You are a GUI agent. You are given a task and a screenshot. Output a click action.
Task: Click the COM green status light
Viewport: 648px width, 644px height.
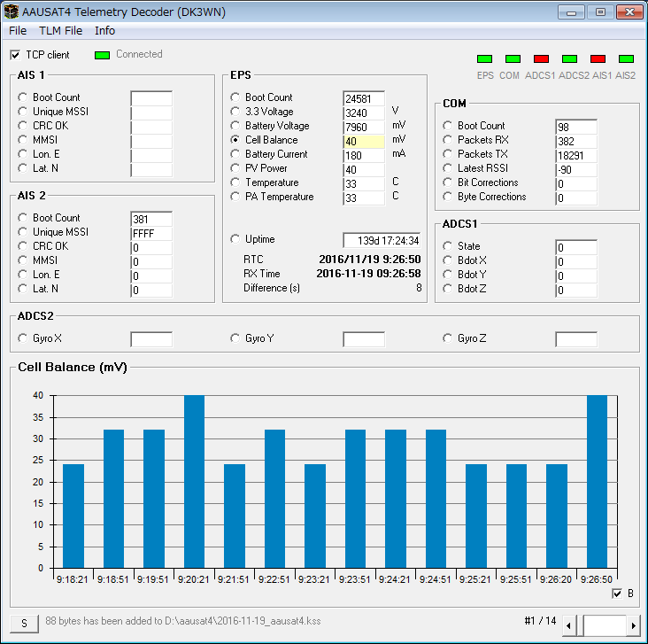click(513, 58)
